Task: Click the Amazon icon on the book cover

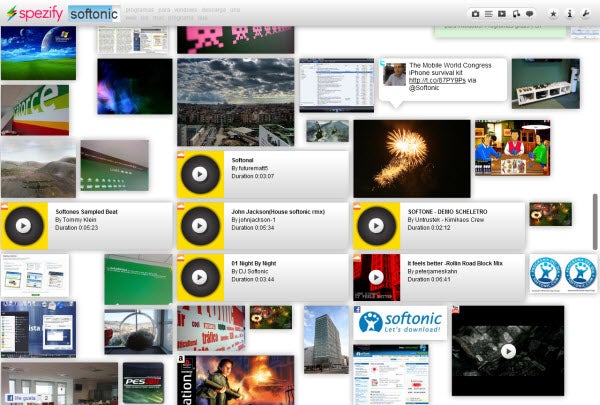Action: [181, 359]
